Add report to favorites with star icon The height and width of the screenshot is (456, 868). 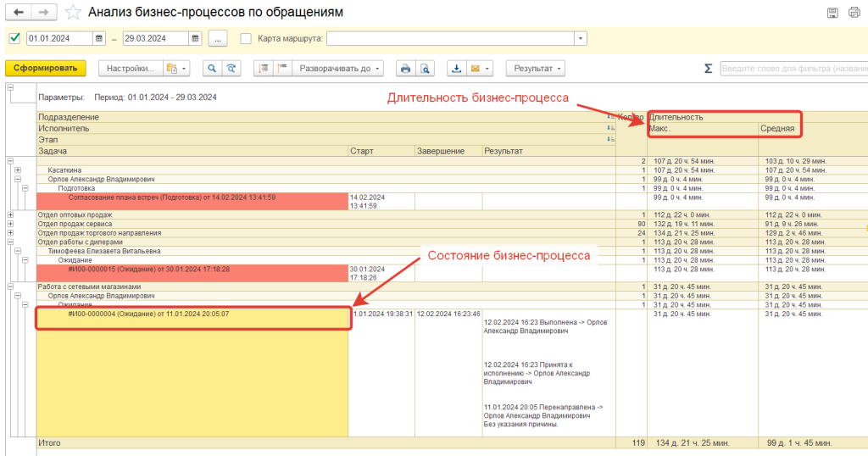pos(75,12)
